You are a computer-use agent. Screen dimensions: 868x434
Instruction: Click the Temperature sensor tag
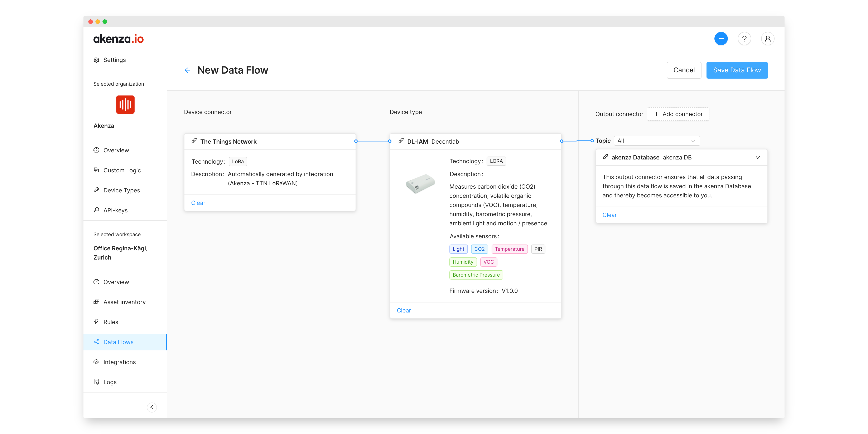click(509, 249)
